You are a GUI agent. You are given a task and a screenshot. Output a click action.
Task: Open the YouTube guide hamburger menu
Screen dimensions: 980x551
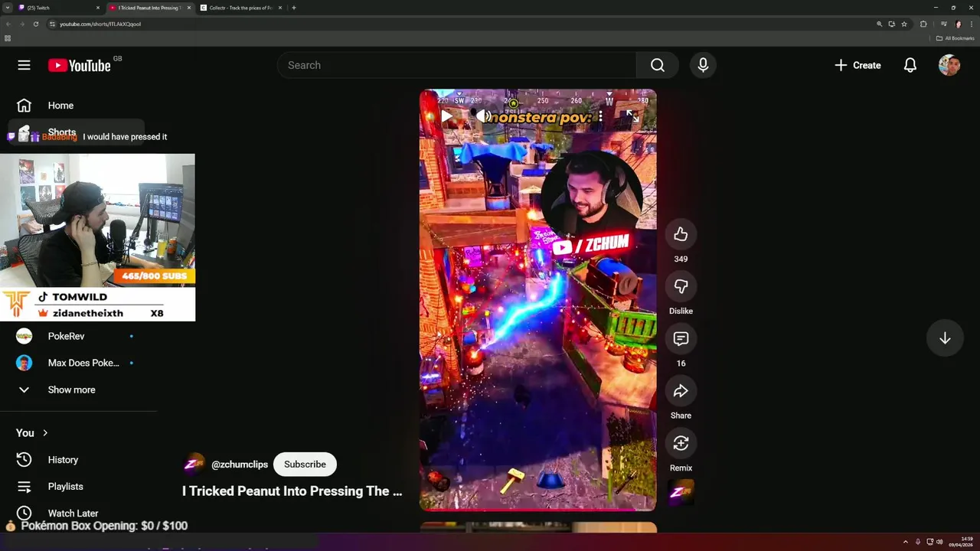[x=24, y=65]
